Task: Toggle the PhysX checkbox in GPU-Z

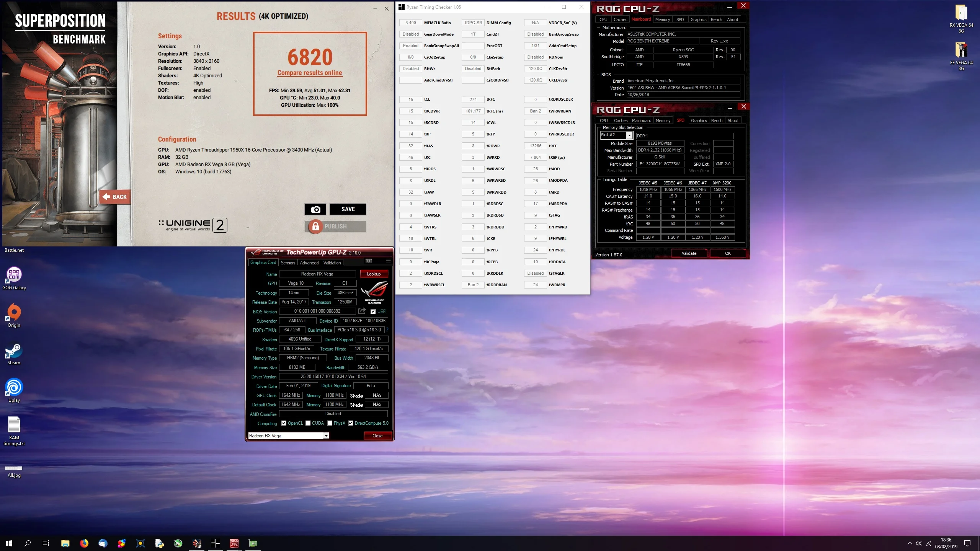Action: tap(330, 423)
